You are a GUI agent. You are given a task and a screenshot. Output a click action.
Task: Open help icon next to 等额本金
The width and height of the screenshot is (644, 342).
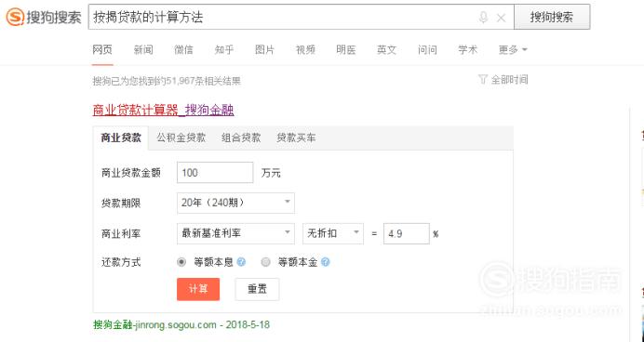coord(326,262)
